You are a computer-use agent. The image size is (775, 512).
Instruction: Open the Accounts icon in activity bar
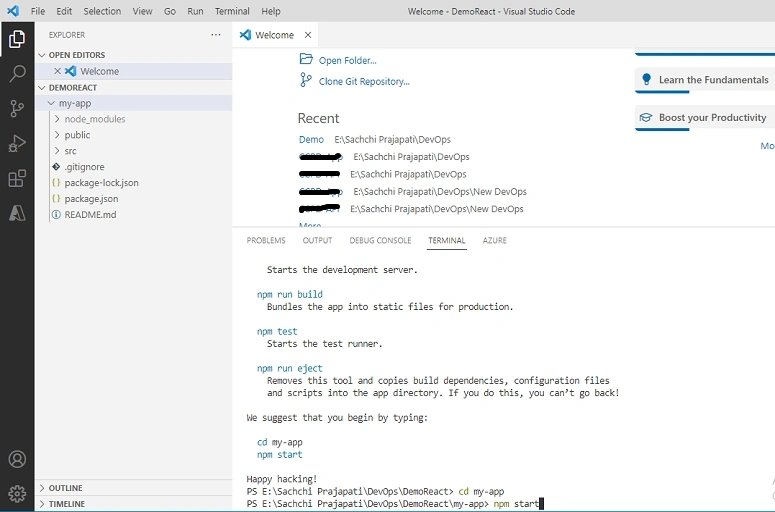[x=17, y=459]
